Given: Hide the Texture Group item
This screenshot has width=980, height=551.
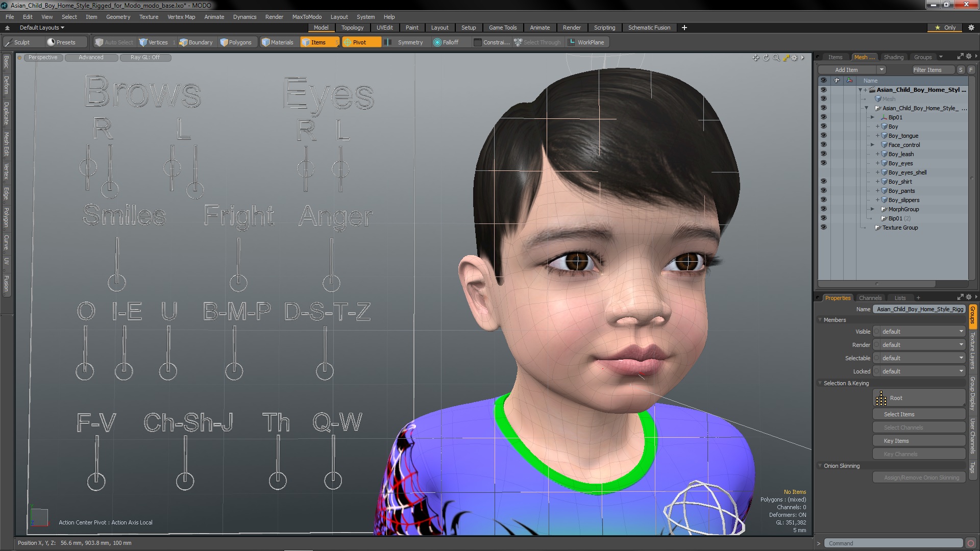Looking at the screenshot, I should tap(823, 228).
